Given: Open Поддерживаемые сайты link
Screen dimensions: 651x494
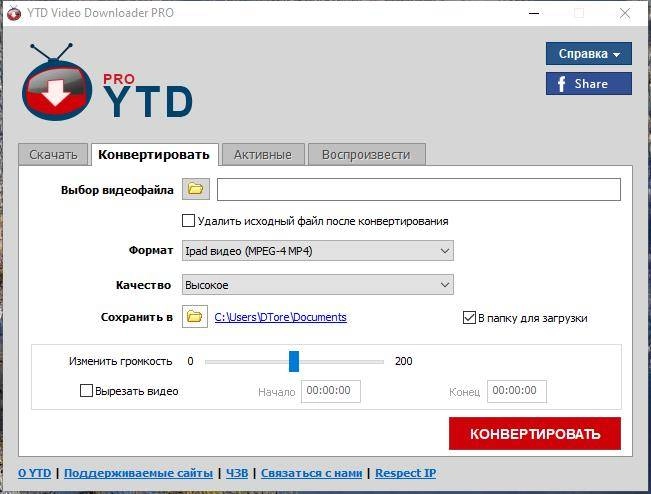Looking at the screenshot, I should click(138, 473).
